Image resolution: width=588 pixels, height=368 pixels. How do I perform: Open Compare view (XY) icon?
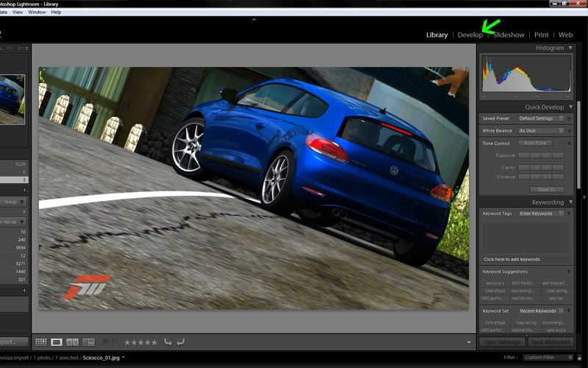coord(72,342)
